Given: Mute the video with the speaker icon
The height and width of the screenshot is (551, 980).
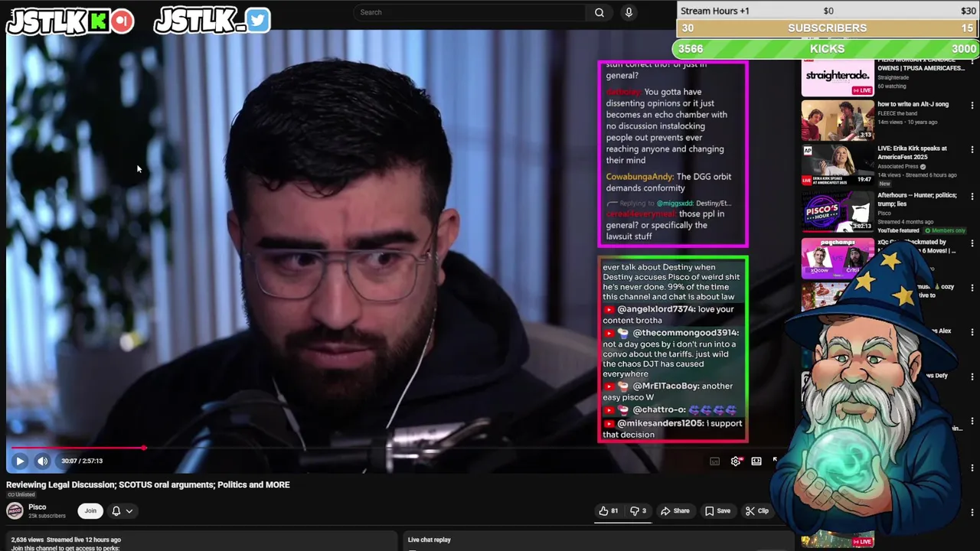Looking at the screenshot, I should tap(42, 461).
